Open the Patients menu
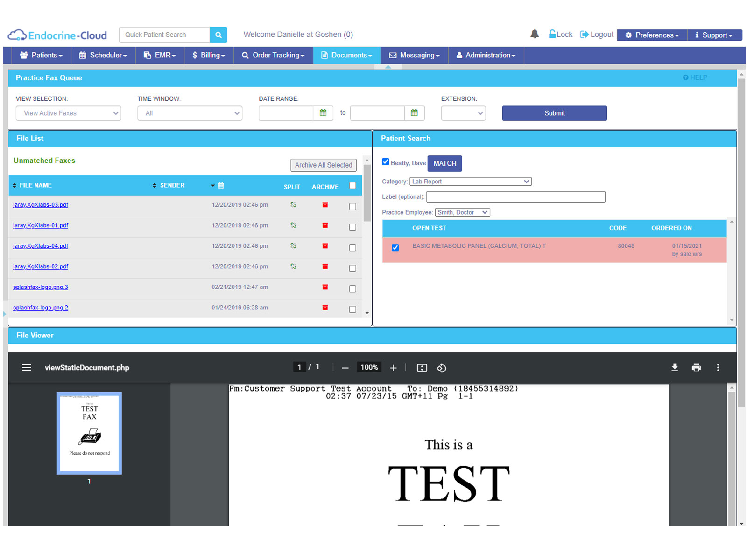Screen dimensions: 747x560 pyautogui.click(x=41, y=55)
